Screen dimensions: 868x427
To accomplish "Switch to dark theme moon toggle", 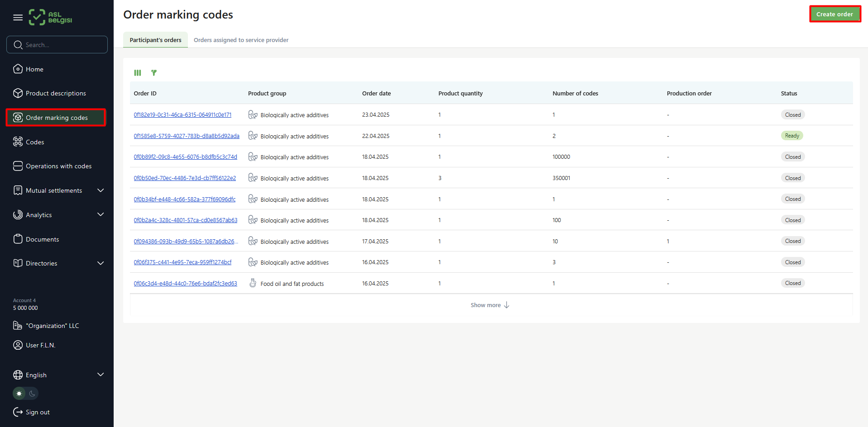I will tap(32, 394).
